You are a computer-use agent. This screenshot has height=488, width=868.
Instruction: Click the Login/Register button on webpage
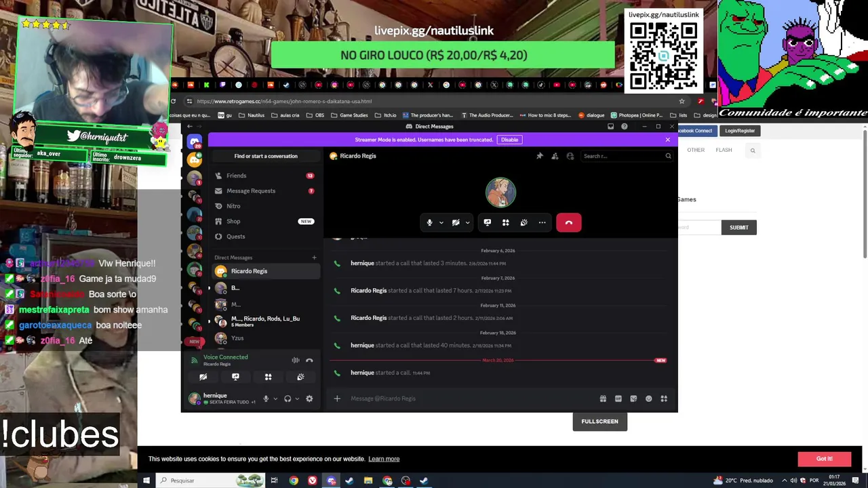pos(740,131)
